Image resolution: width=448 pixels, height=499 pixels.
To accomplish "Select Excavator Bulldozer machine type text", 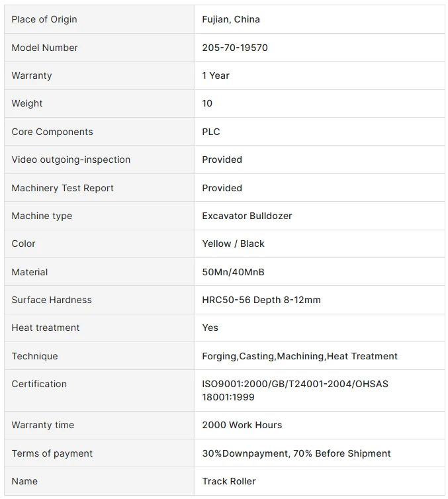I will 247,216.
